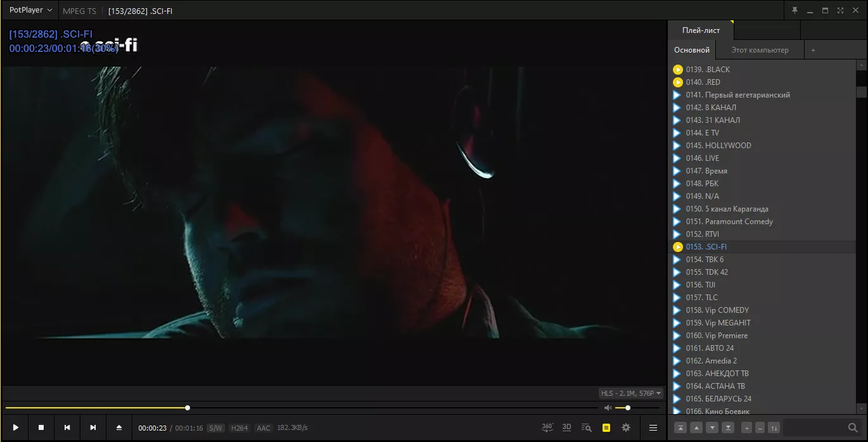Image resolution: width=868 pixels, height=442 pixels.
Task: Select channel 0163. АНЕКДОТ ТВ
Action: pos(763,374)
